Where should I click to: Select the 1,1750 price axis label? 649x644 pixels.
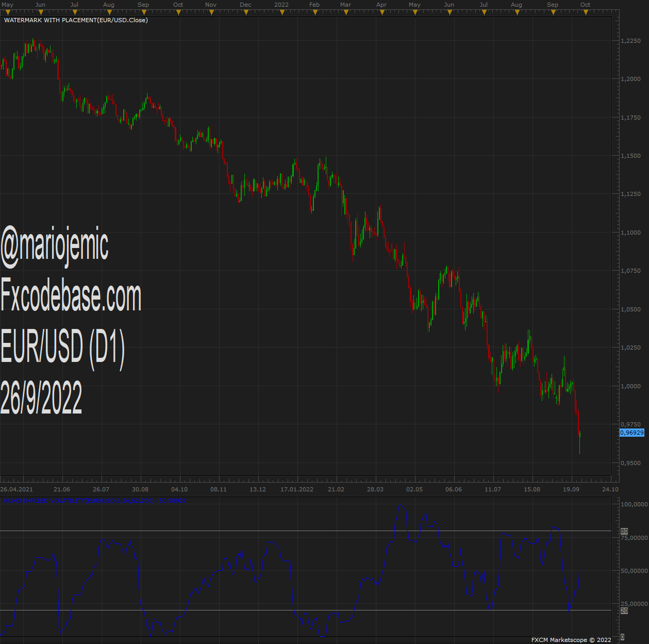tap(631, 118)
